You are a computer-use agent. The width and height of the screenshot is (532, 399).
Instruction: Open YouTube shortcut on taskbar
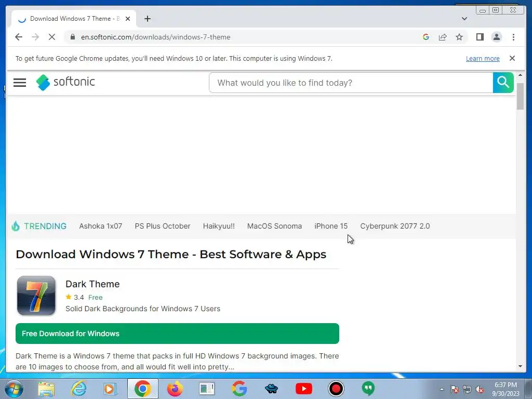coord(303,389)
